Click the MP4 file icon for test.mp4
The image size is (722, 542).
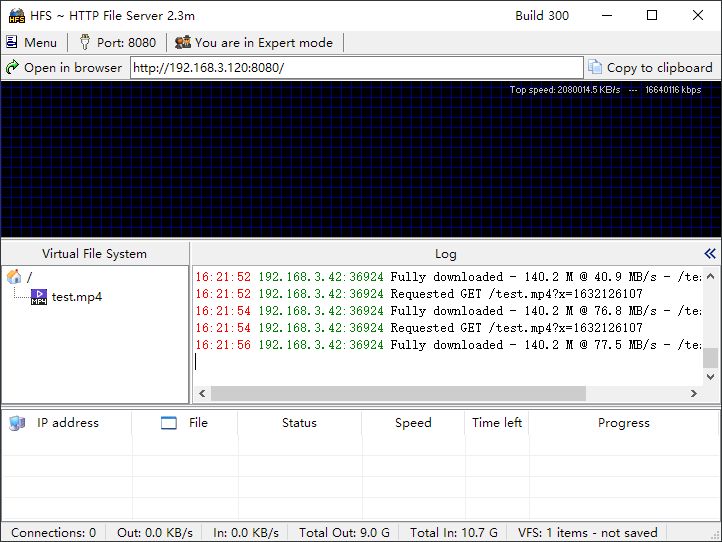tap(39, 297)
